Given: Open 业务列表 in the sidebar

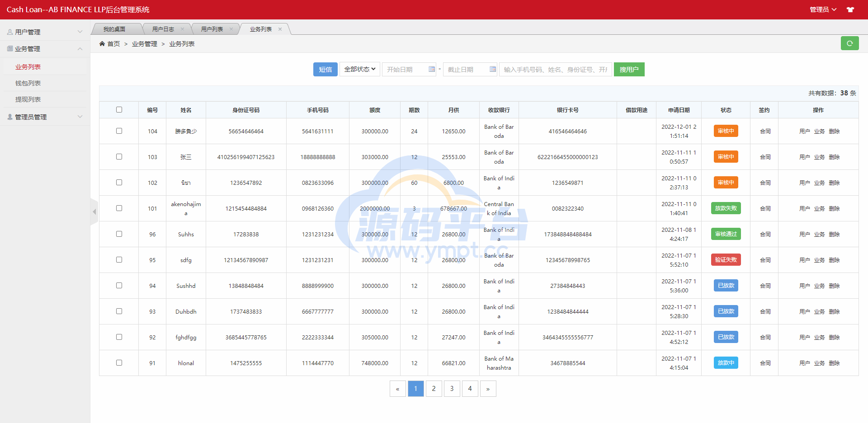Looking at the screenshot, I should 28,66.
